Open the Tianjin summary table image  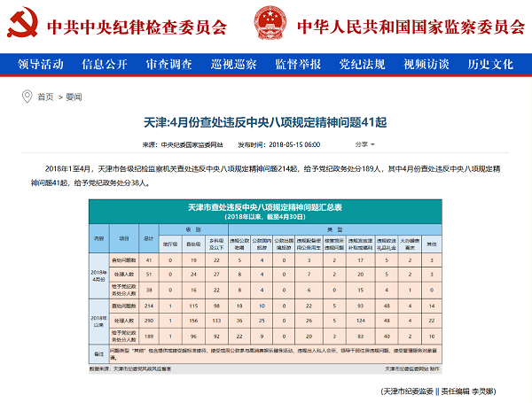[265, 286]
